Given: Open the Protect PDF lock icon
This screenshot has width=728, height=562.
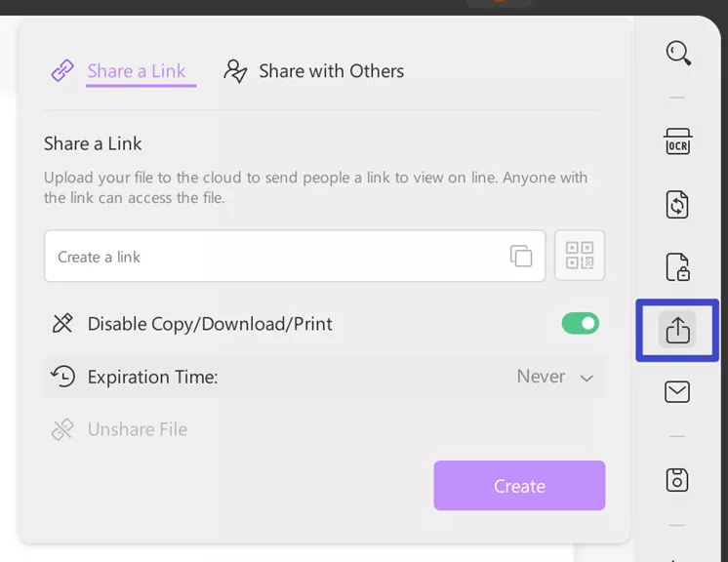Looking at the screenshot, I should click(677, 267).
